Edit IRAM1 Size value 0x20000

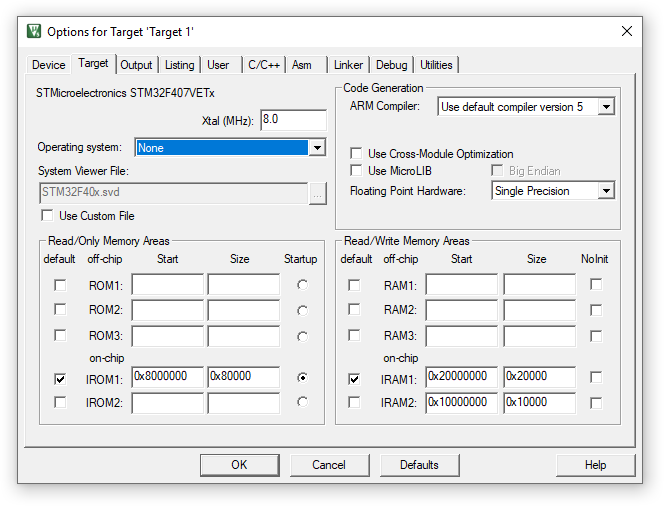[x=540, y=377]
